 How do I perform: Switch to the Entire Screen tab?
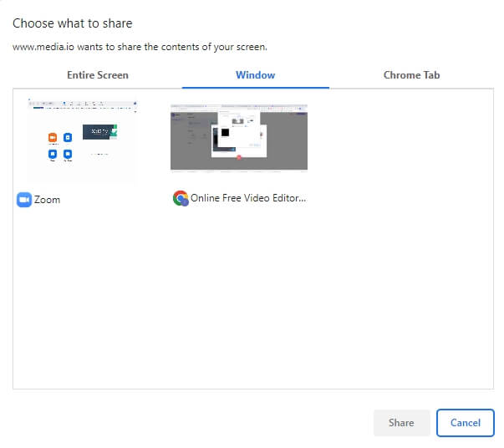pyautogui.click(x=98, y=75)
